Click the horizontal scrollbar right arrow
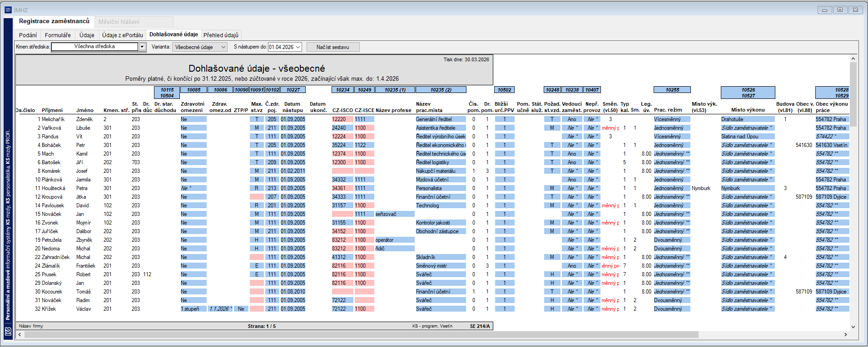The height and width of the screenshot is (347, 868). [845, 334]
